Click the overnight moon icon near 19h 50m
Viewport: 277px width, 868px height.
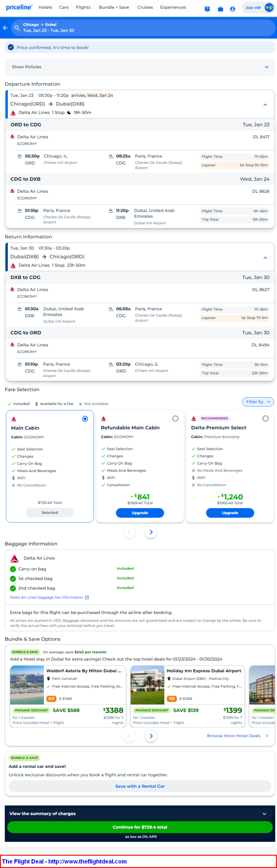pos(69,113)
